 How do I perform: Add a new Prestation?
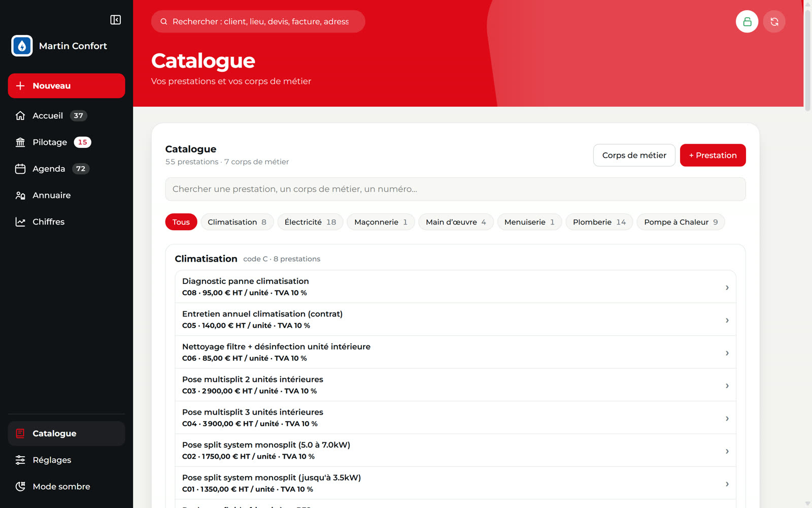click(x=713, y=155)
